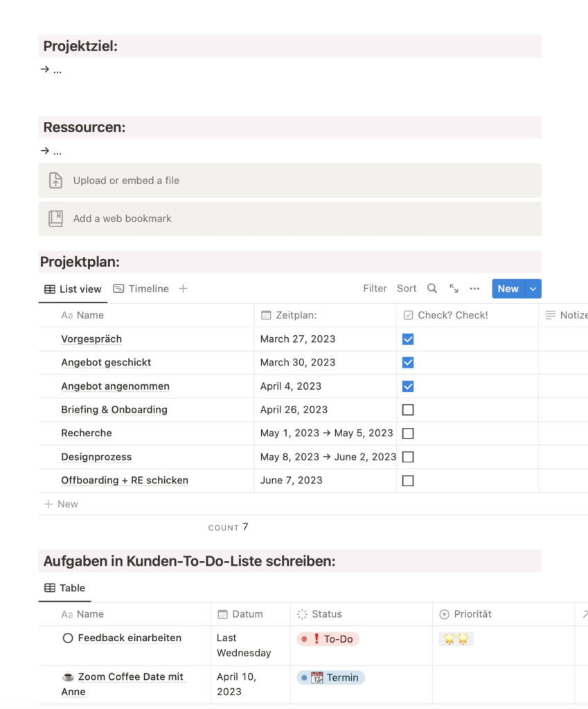Click the calendar icon in the Zeitplan column header

[264, 315]
